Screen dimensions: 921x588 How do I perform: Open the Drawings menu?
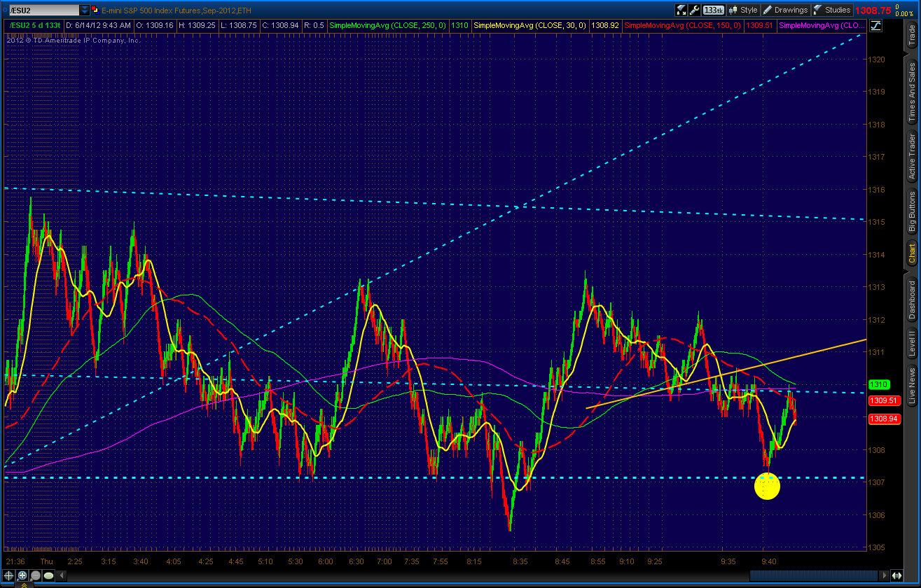tap(786, 10)
